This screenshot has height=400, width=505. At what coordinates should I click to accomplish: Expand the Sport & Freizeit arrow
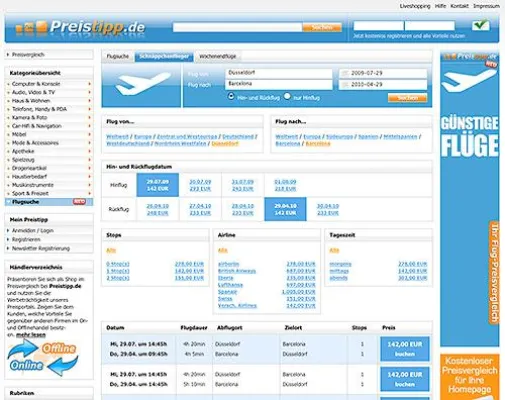[89, 193]
